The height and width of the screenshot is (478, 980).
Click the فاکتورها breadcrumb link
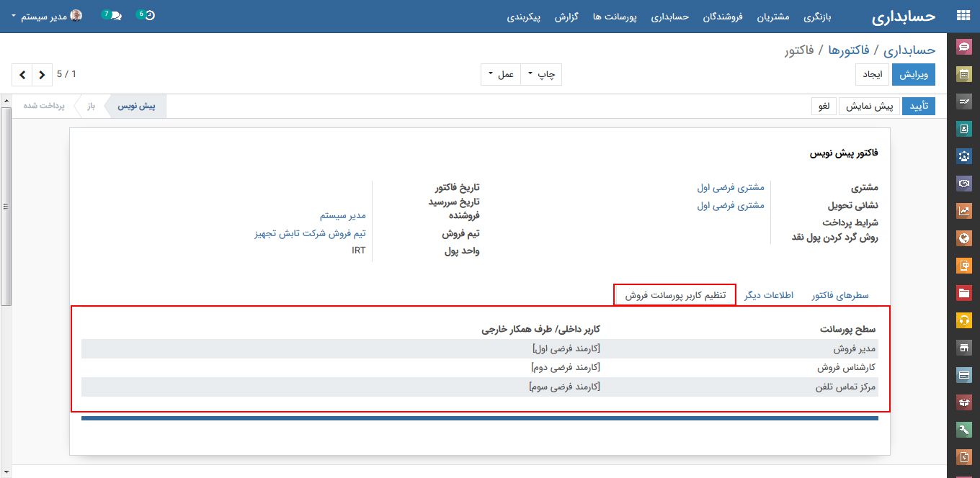(x=848, y=50)
